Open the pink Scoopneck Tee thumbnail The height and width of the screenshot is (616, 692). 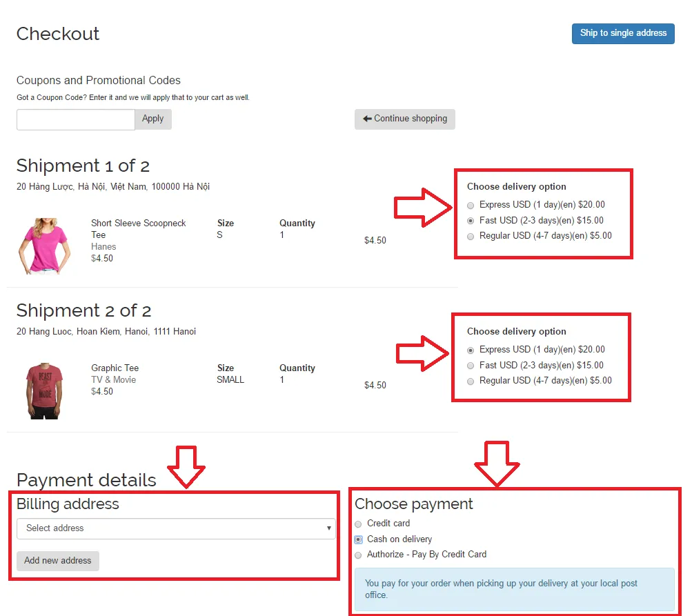44,246
